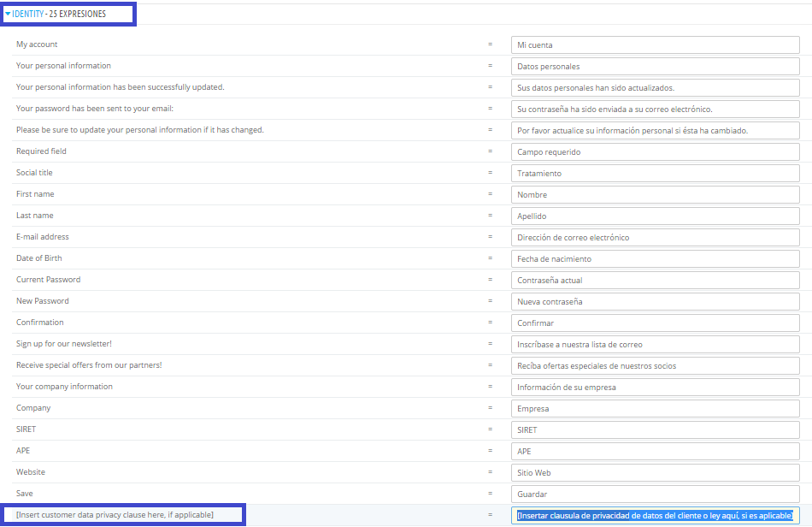Viewport: 812px width, 527px height.
Task: Edit the 'Mi cuenta' translation field
Action: [655, 44]
